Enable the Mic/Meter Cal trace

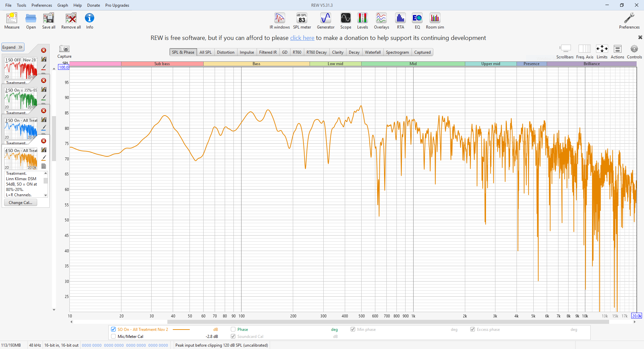tap(113, 336)
